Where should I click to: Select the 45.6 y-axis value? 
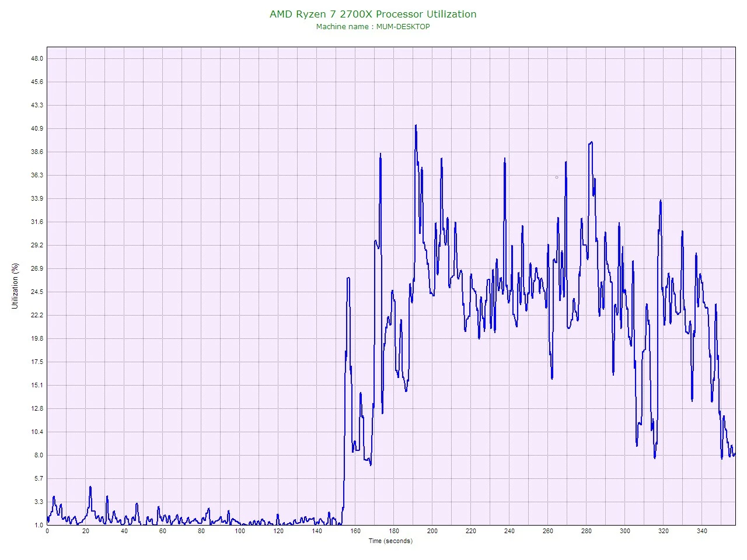(37, 82)
